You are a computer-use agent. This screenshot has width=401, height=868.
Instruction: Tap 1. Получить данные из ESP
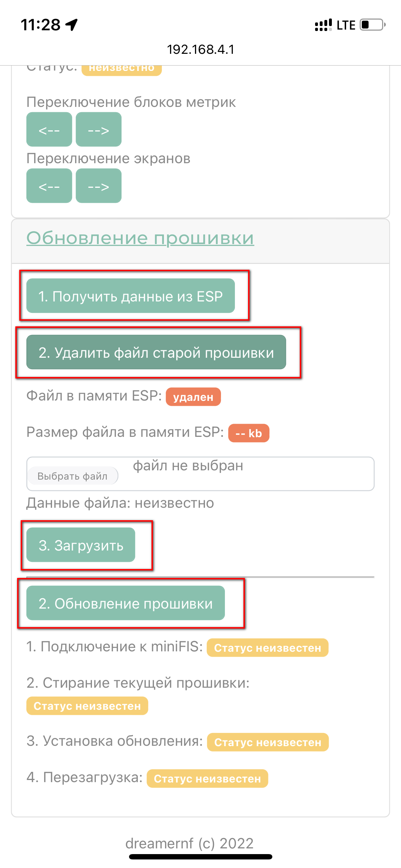pos(130,296)
